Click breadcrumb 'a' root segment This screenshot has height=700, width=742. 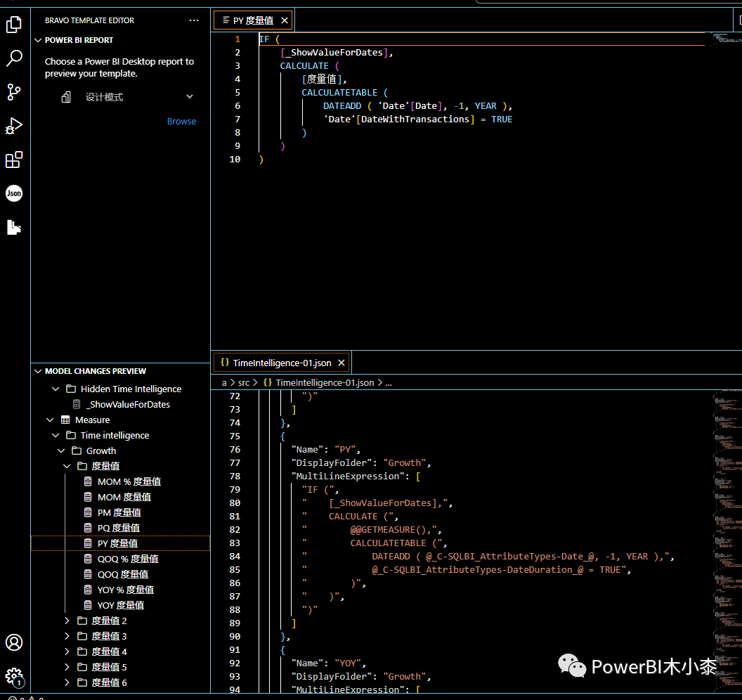pos(224,382)
